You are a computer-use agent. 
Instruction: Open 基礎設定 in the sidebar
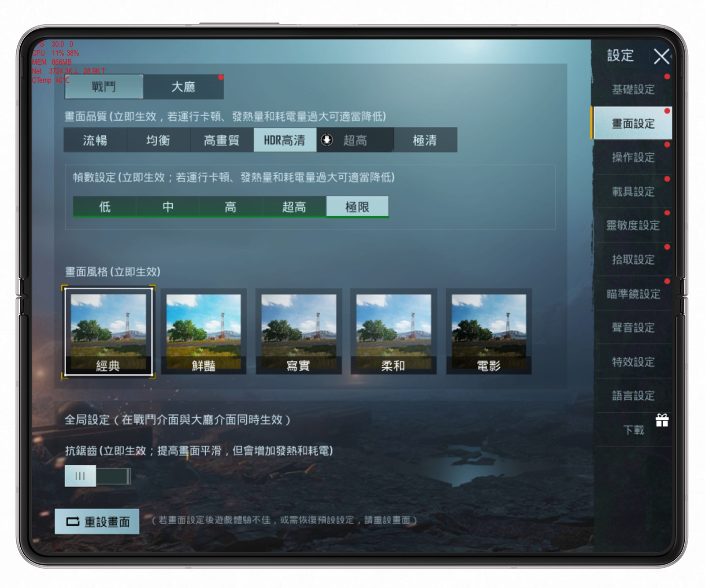633,89
